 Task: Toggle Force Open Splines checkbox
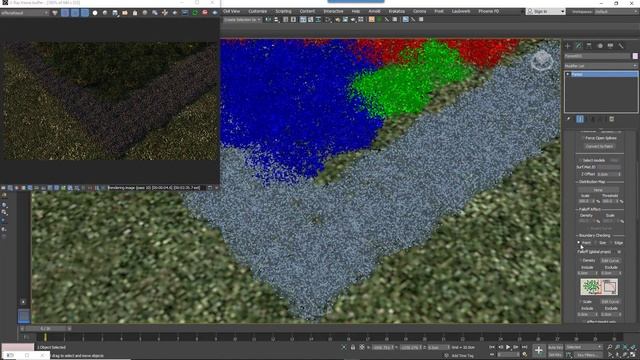[583, 138]
